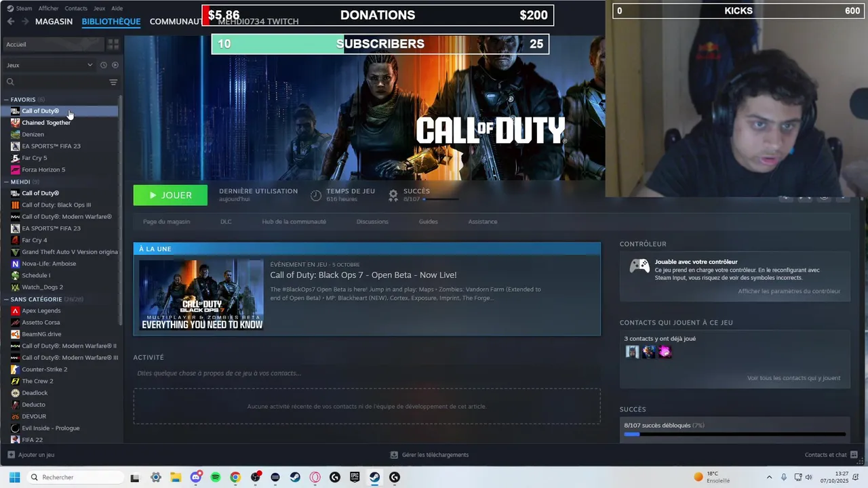Open Voir tous les contacts qui y jouent
Image resolution: width=868 pixels, height=488 pixels.
(793, 378)
